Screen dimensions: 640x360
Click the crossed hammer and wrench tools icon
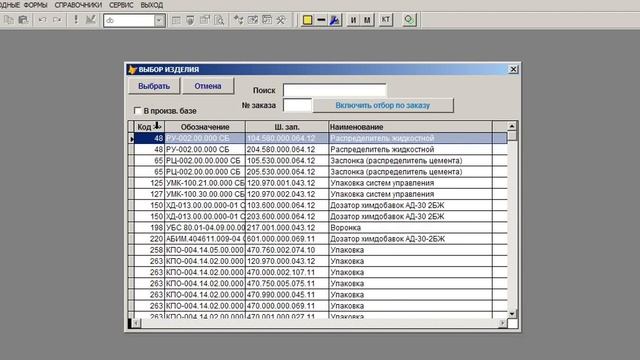point(281,20)
